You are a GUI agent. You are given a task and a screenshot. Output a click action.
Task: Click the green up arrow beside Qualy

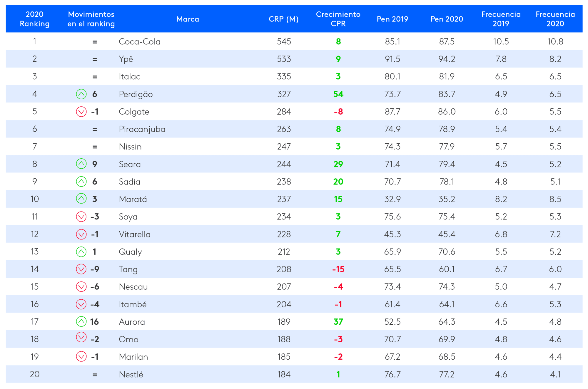81,251
